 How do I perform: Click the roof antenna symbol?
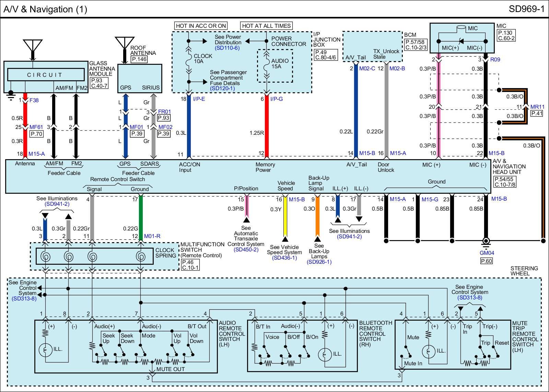click(x=125, y=43)
